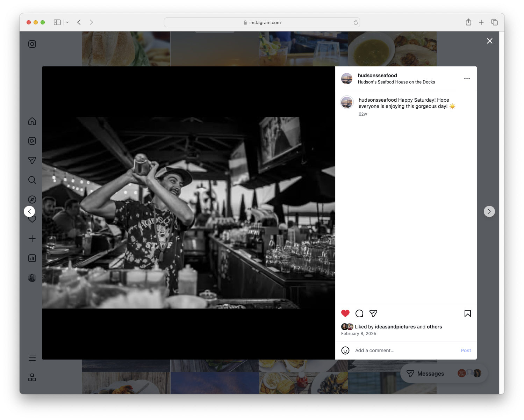
Task: Share the post via paper plane icon
Action: tap(373, 313)
